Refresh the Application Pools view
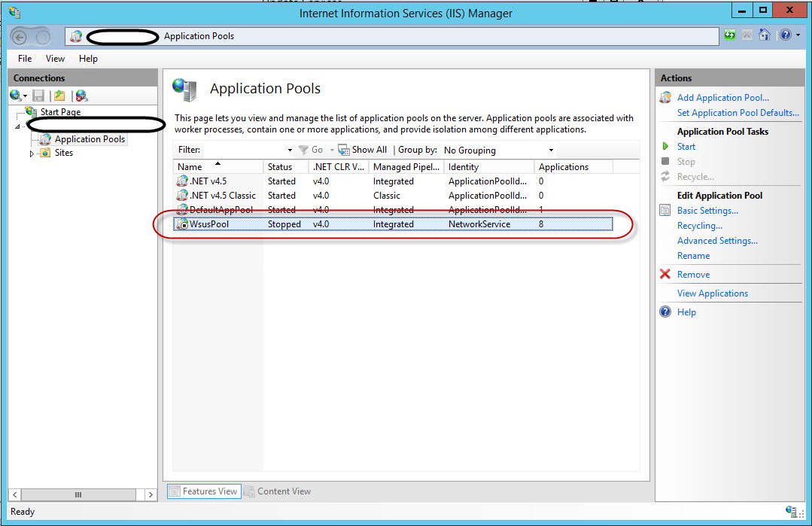Viewport: 812px width, 526px height. (730, 35)
